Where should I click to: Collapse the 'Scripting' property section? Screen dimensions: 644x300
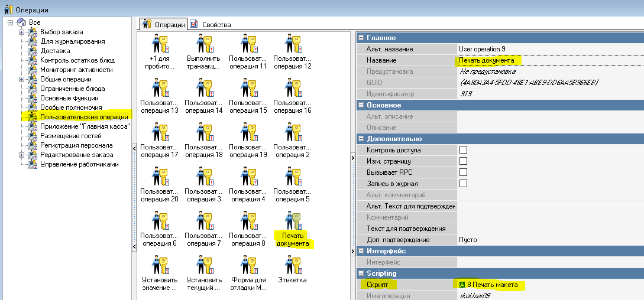click(361, 273)
